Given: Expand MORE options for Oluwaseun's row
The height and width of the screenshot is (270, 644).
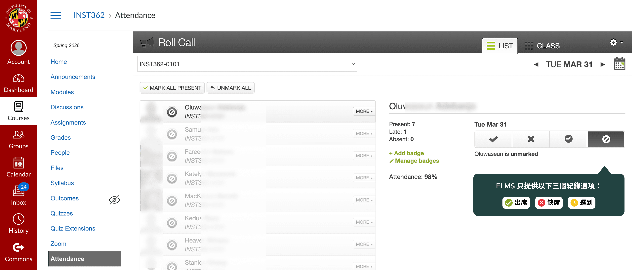Looking at the screenshot, I should coord(364,111).
